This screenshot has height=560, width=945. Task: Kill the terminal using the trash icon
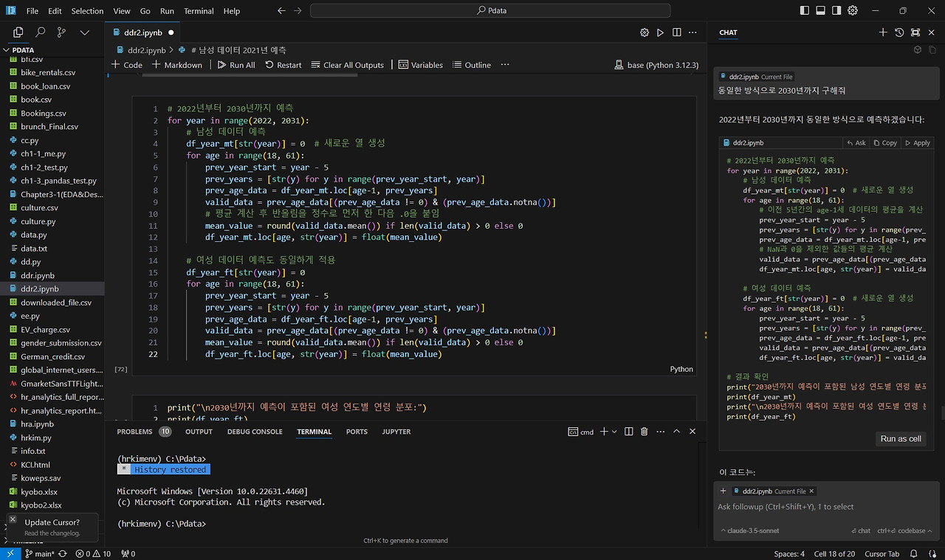(x=644, y=432)
